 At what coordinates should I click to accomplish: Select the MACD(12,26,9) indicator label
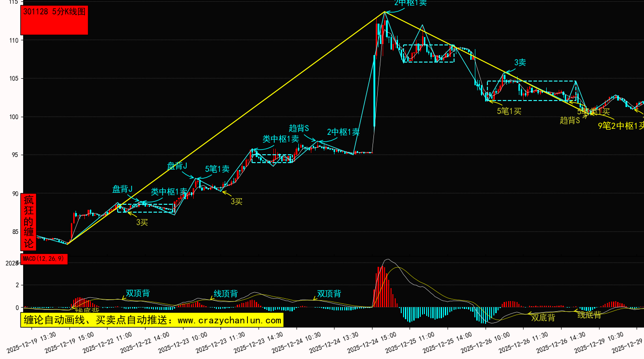[x=44, y=259]
